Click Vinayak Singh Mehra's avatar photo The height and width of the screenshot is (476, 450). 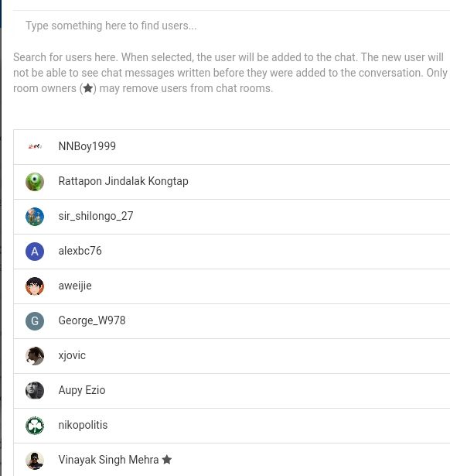point(35,461)
